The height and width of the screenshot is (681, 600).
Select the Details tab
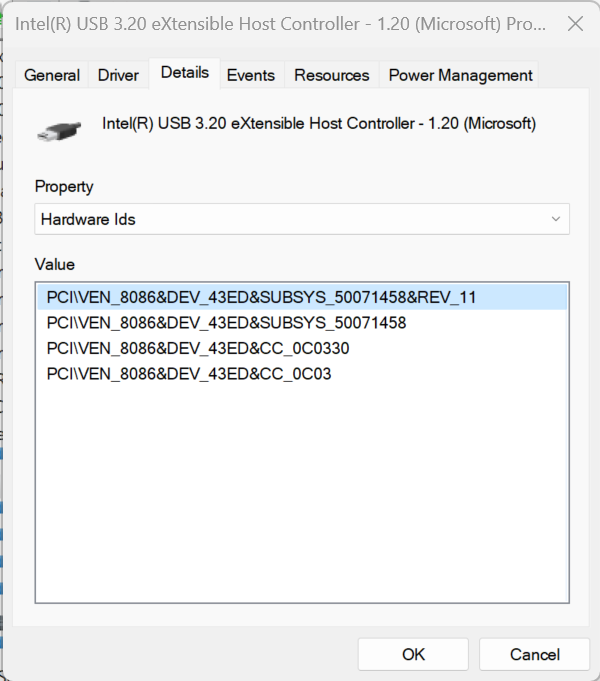(x=185, y=73)
